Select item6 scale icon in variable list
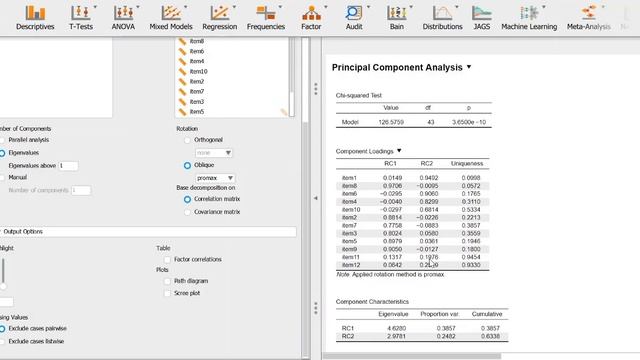640x360 pixels. 182,51
